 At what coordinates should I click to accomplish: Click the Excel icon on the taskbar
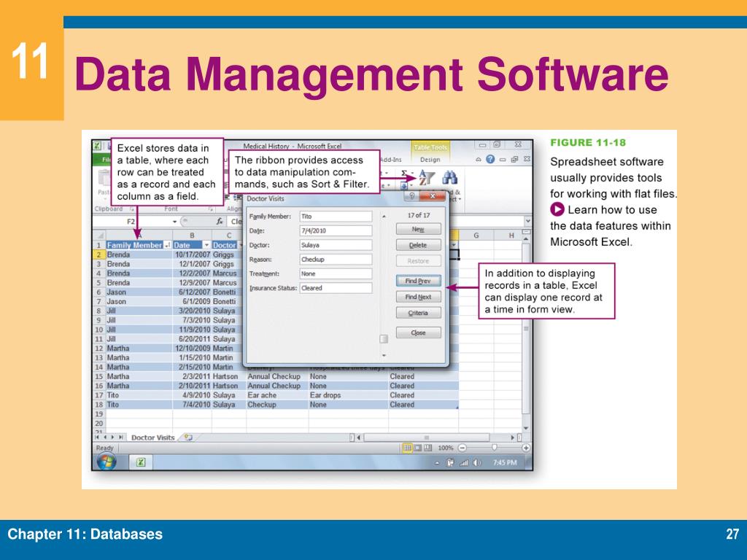141,462
